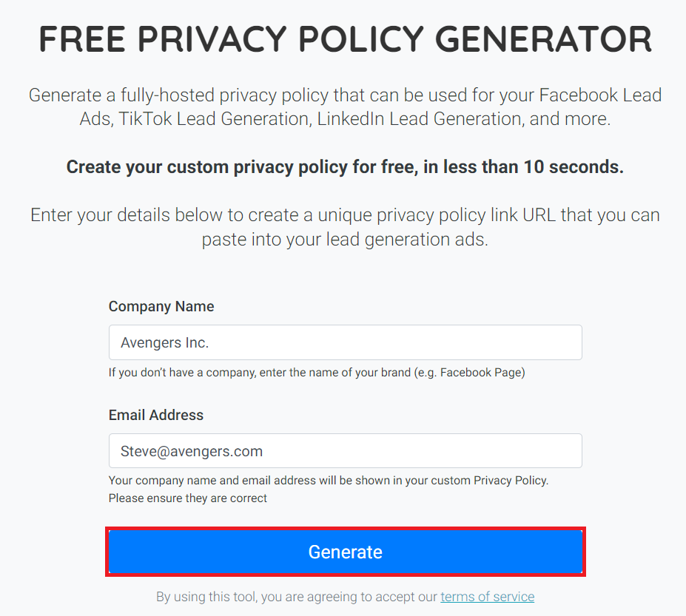Click "paste into your lead generation ads" text
The width and height of the screenshot is (686, 616).
pos(345,240)
